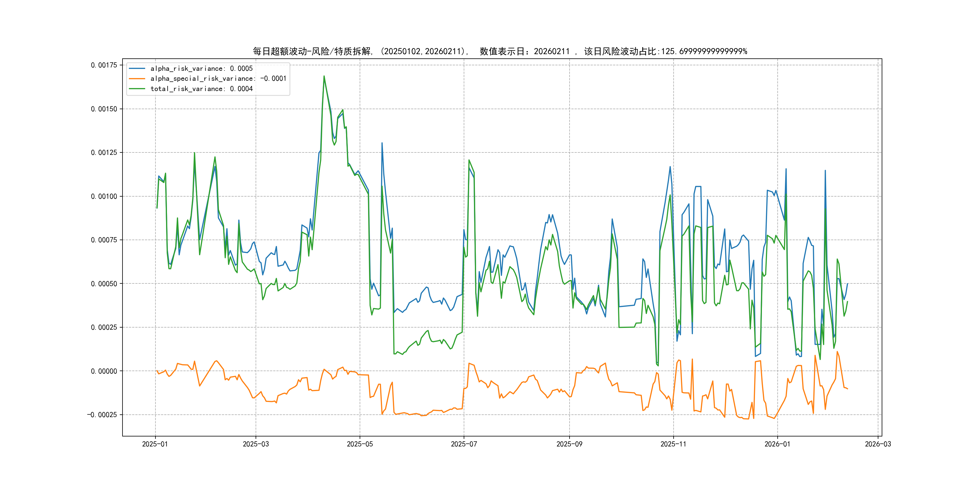Select the alpha_risk_variance: 0.0005 legend label

point(201,68)
